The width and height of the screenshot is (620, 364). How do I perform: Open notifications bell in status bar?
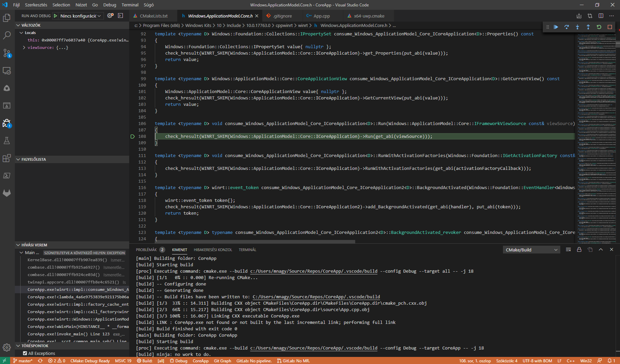(x=611, y=361)
